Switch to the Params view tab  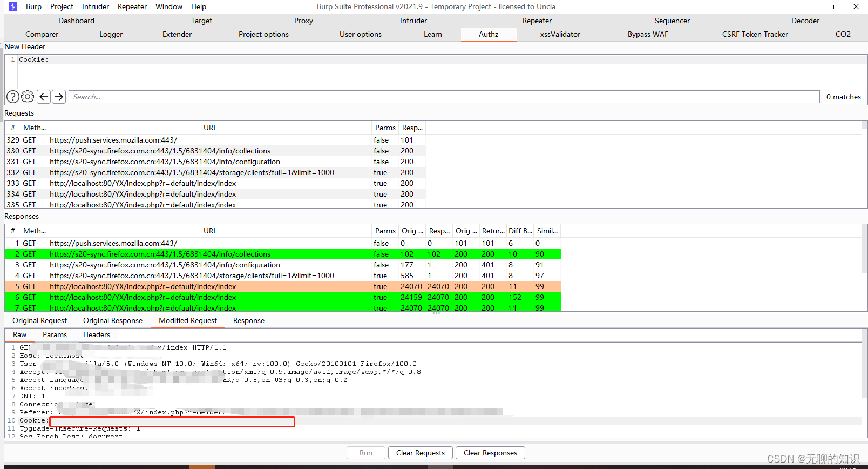pos(55,334)
